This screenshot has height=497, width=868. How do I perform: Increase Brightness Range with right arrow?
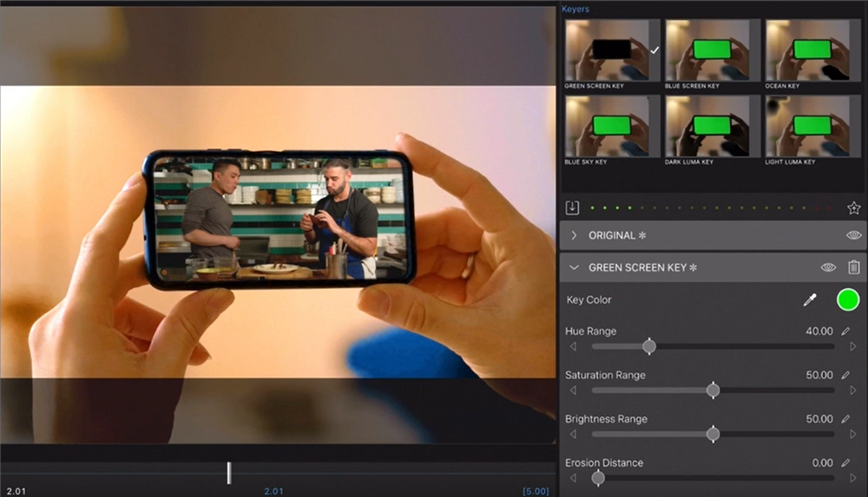853,435
